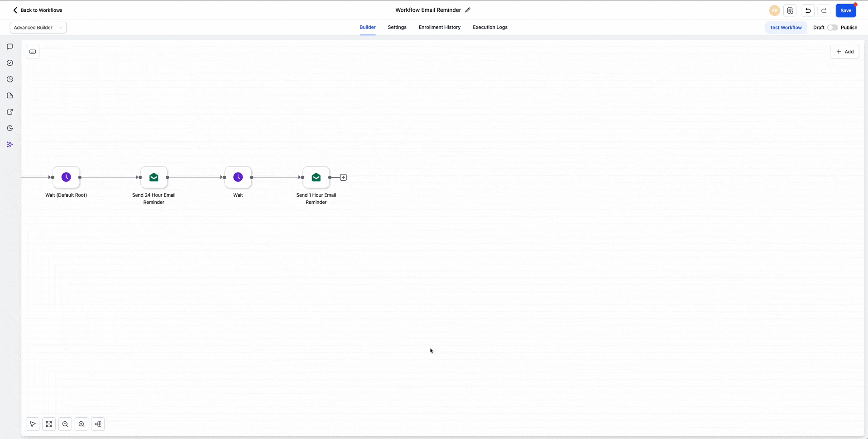Screen dimensions: 868x439
Task: Open the Execution Logs tab
Action: tap(489, 27)
